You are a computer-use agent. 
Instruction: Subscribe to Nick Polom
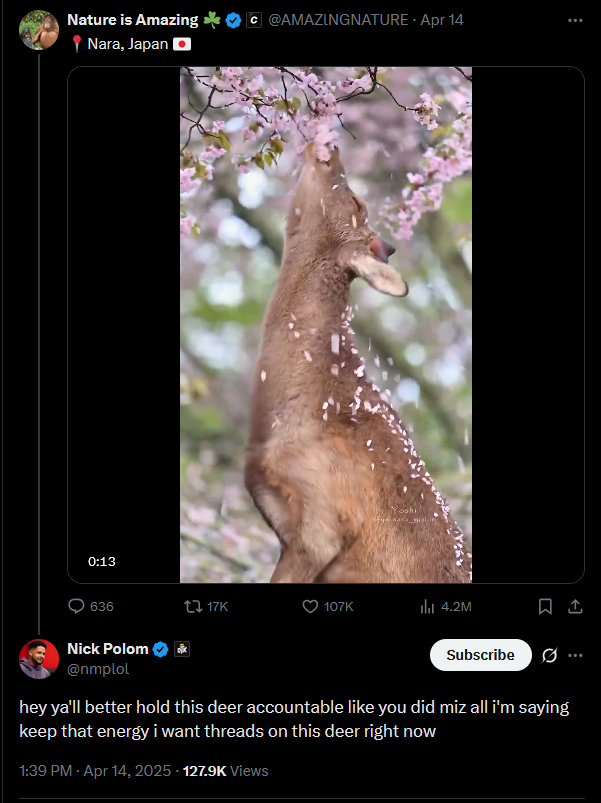coord(480,655)
